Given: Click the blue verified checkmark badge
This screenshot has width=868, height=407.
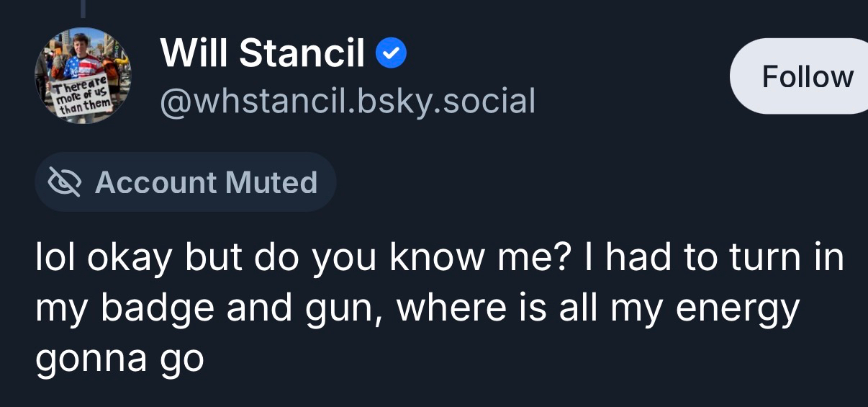Looking at the screenshot, I should click(392, 53).
